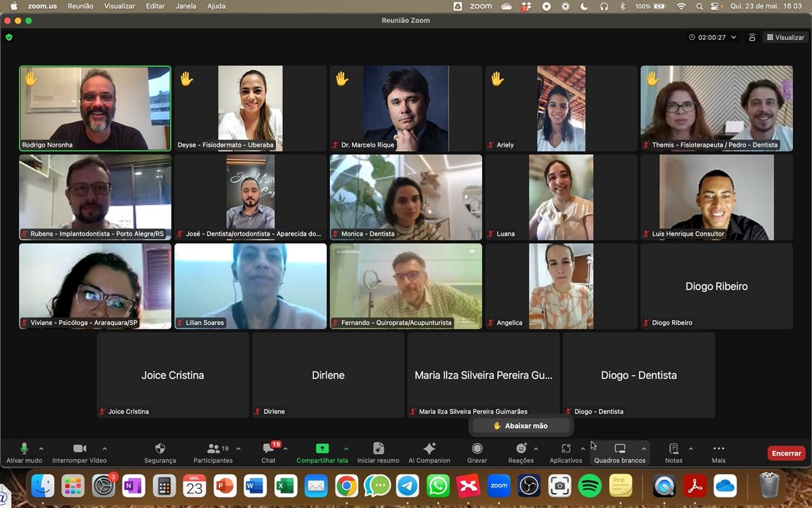Select the Diogo Ribeiro participant tile

717,286
